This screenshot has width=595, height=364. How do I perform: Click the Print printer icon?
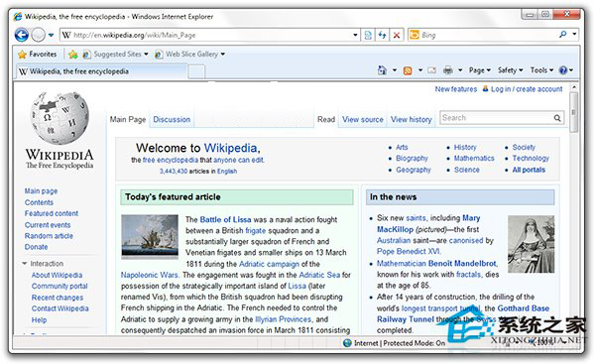point(448,70)
